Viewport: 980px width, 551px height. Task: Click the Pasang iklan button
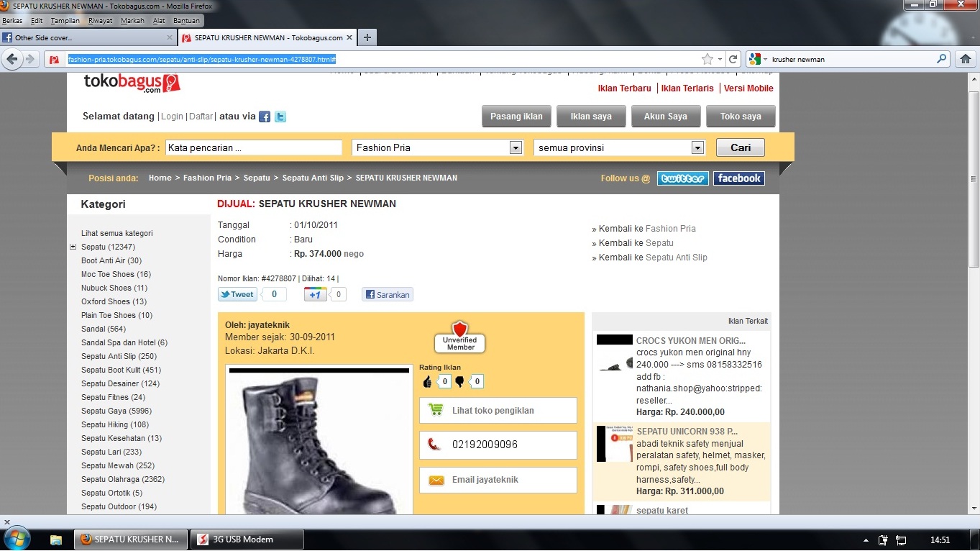point(516,117)
